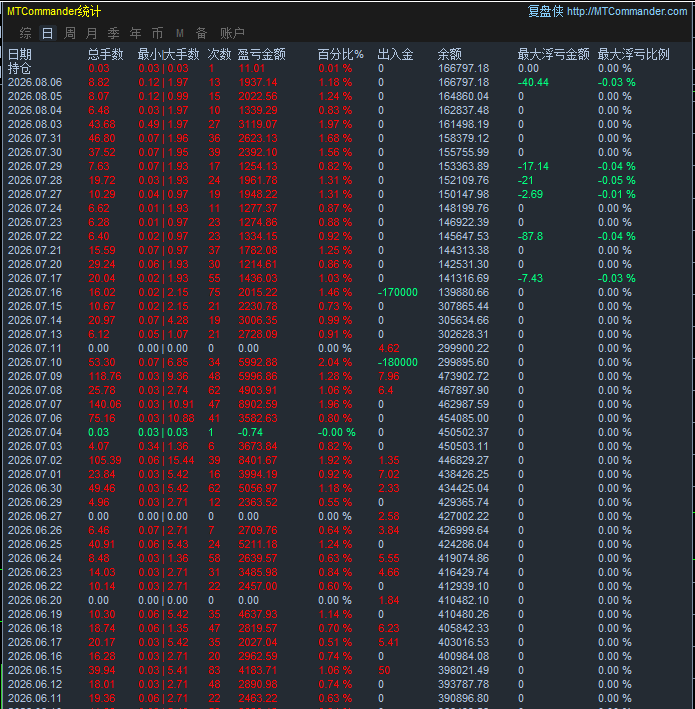Select the 2026.06.11 date row
Image resolution: width=695 pixels, height=709 pixels.
35,699
